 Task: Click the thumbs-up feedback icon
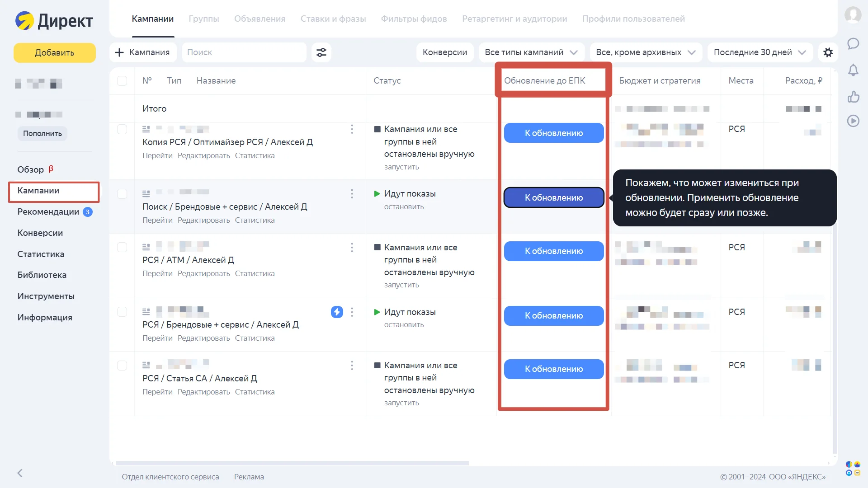click(853, 96)
